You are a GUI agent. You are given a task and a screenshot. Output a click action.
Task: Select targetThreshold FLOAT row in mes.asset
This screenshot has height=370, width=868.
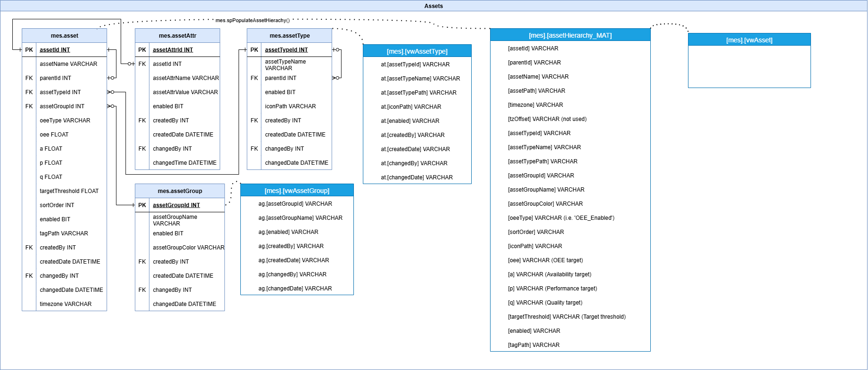coord(65,191)
